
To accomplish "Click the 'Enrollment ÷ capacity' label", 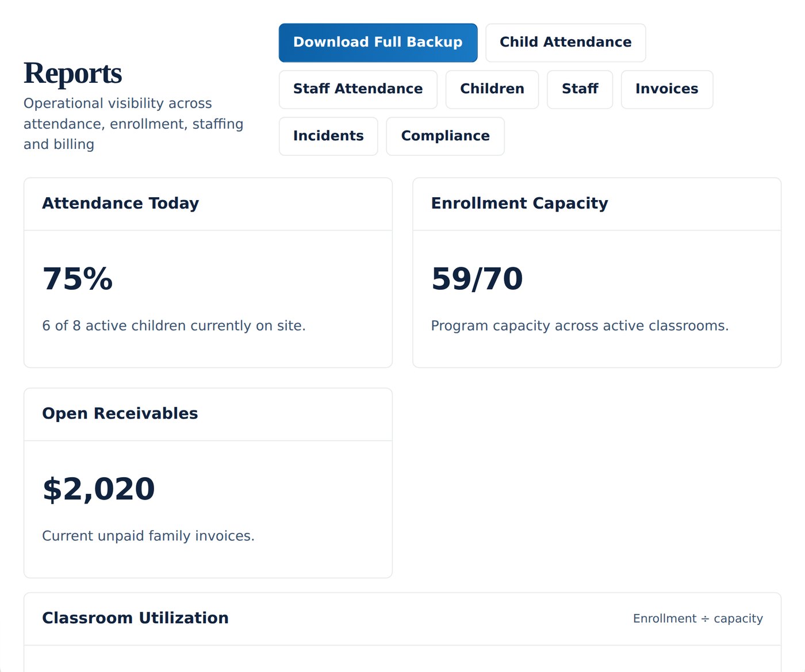I will click(x=697, y=619).
